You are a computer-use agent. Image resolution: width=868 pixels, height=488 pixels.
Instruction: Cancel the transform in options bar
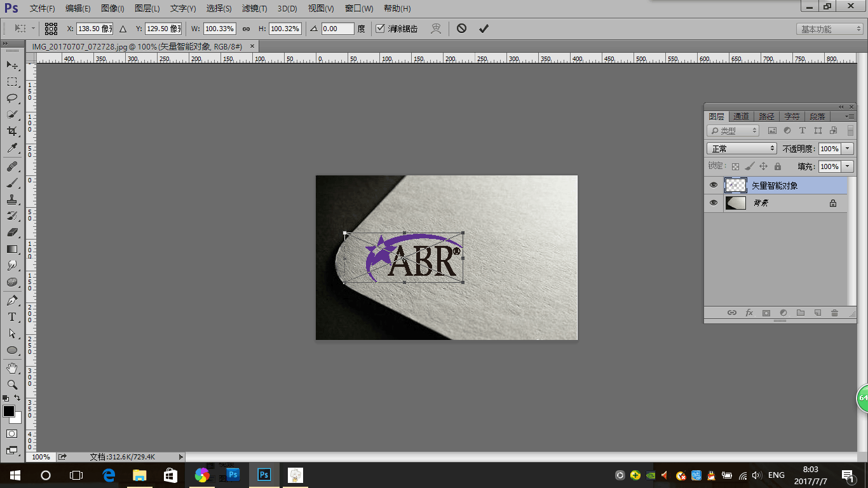tap(462, 29)
